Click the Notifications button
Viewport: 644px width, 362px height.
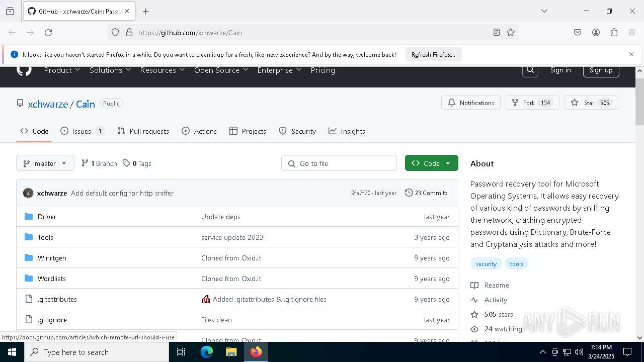471,103
